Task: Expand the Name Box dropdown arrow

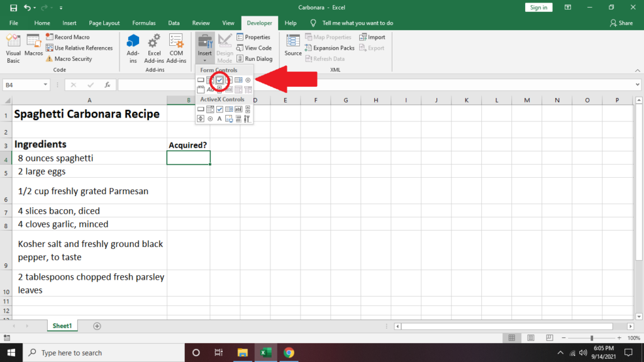Action: click(x=46, y=85)
